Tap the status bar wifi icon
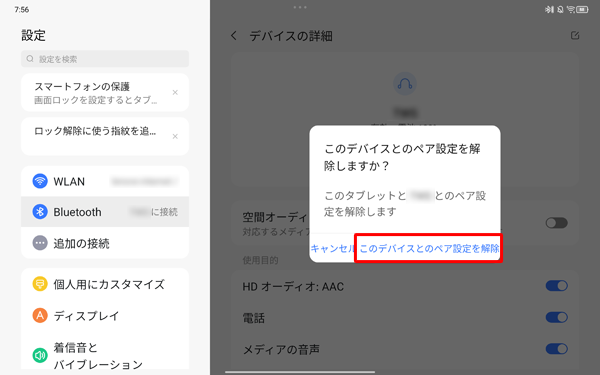This screenshot has height=375, width=600. click(571, 9)
